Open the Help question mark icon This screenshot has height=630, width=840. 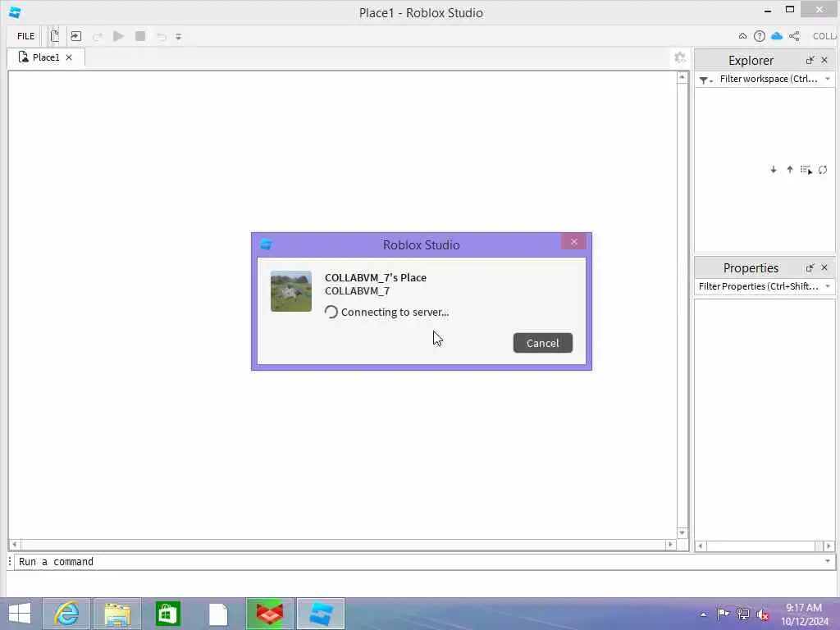[759, 36]
